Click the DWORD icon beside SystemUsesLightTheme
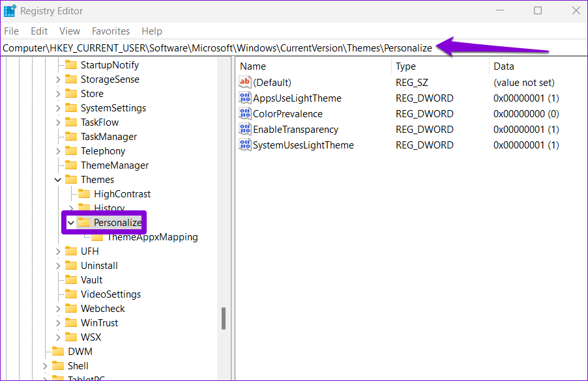 (245, 145)
